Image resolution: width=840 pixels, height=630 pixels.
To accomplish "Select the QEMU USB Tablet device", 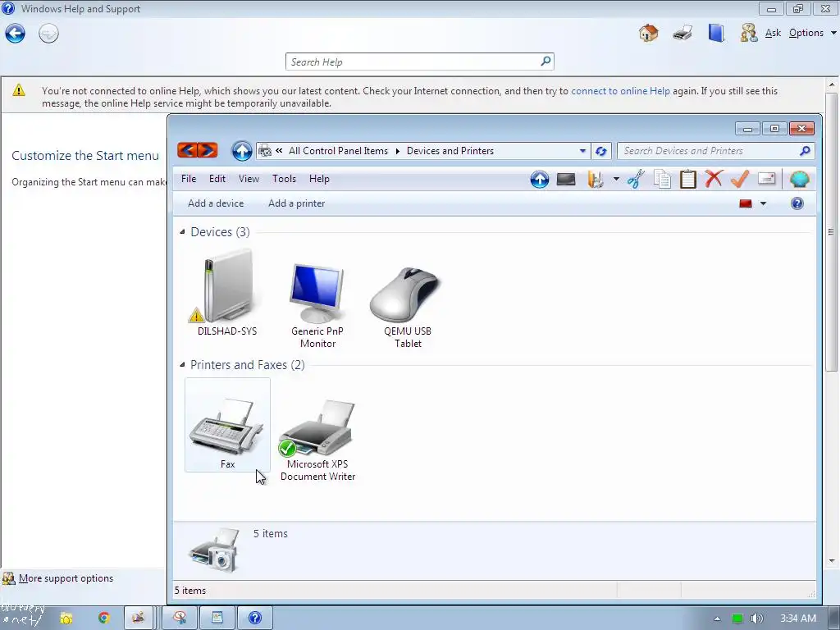I will click(408, 307).
